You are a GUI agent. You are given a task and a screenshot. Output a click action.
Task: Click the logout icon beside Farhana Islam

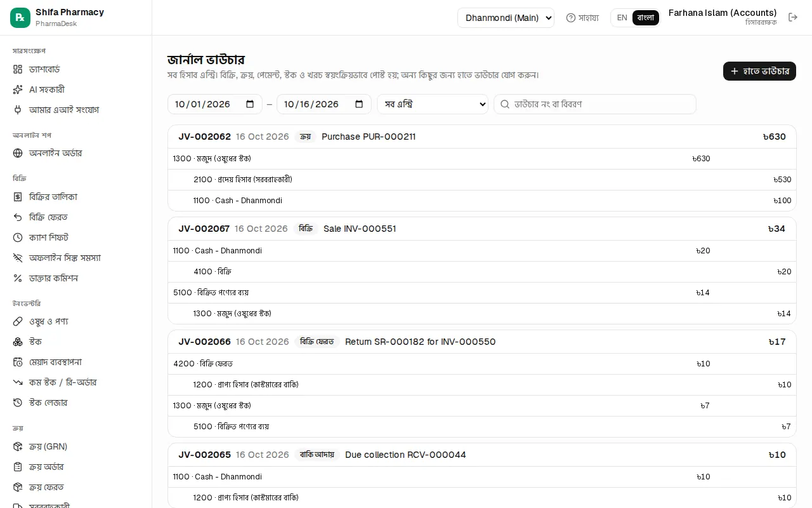pyautogui.click(x=793, y=17)
